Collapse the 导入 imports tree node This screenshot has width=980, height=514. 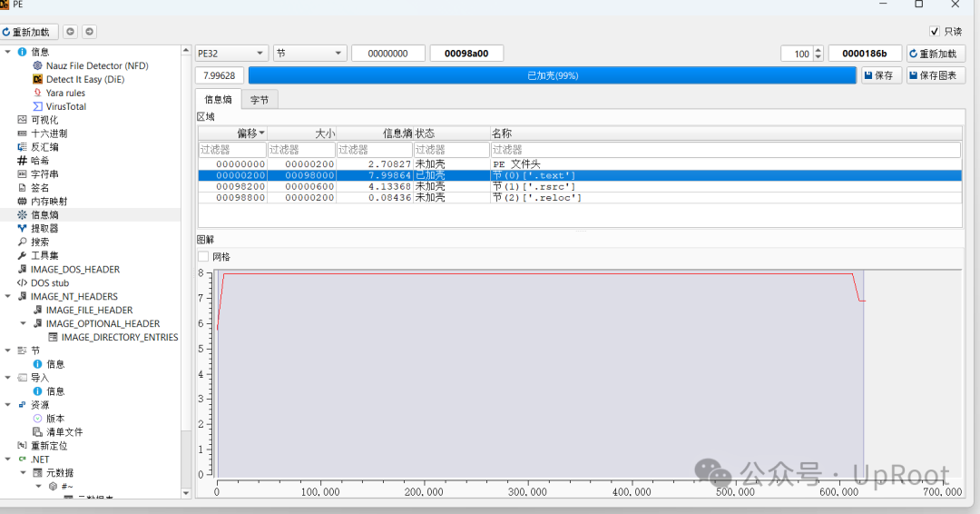point(7,378)
